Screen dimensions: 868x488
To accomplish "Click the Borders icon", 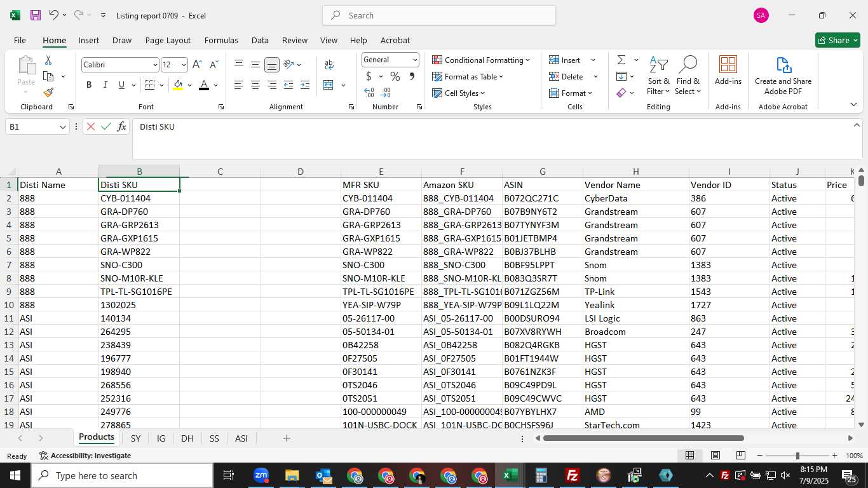I will [x=149, y=85].
